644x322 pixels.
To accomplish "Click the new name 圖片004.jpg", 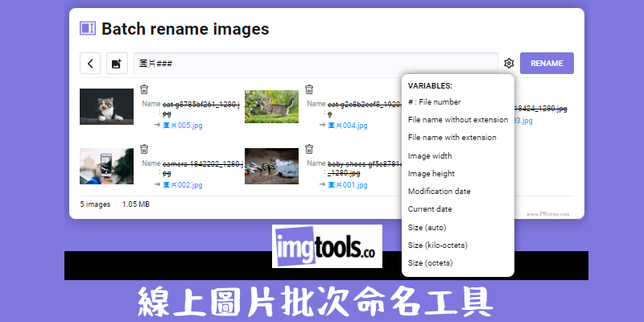I will click(348, 126).
